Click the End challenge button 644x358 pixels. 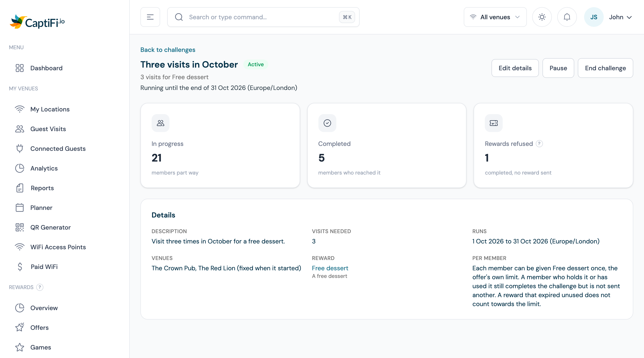[x=605, y=68]
